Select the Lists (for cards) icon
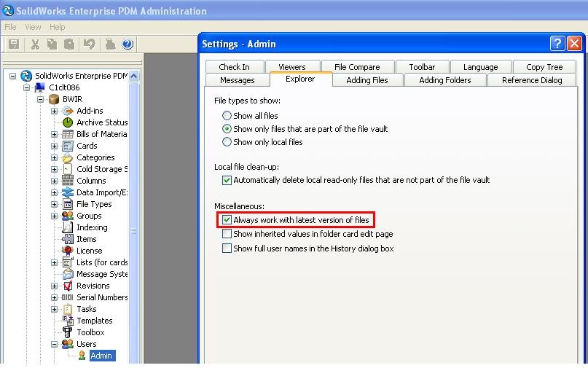588x368 pixels. coord(68,262)
